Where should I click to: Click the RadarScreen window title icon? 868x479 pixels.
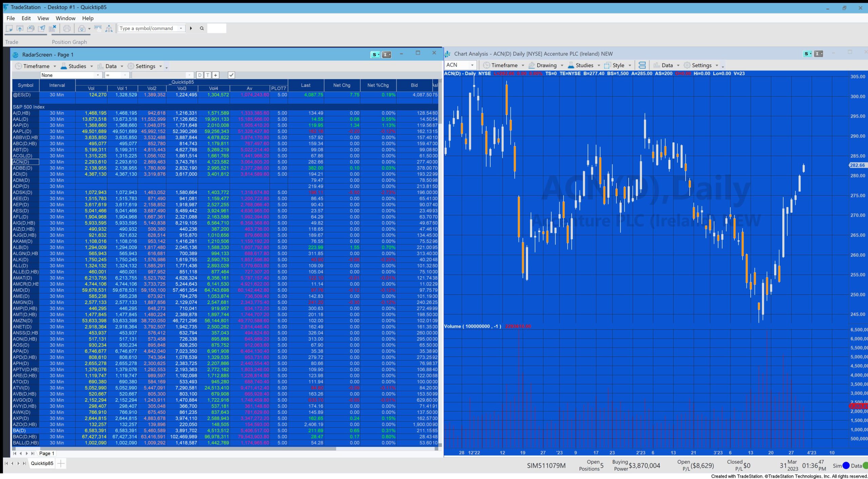[x=15, y=55]
